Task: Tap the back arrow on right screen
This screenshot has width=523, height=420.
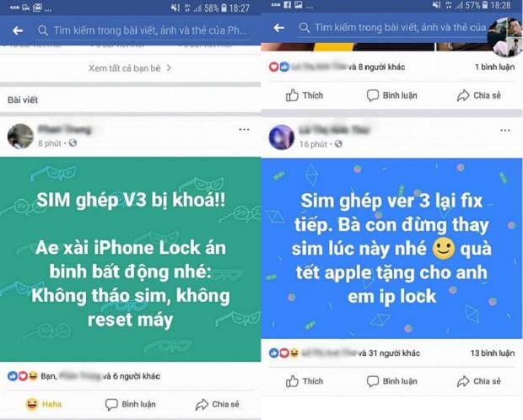Action: 279,28
